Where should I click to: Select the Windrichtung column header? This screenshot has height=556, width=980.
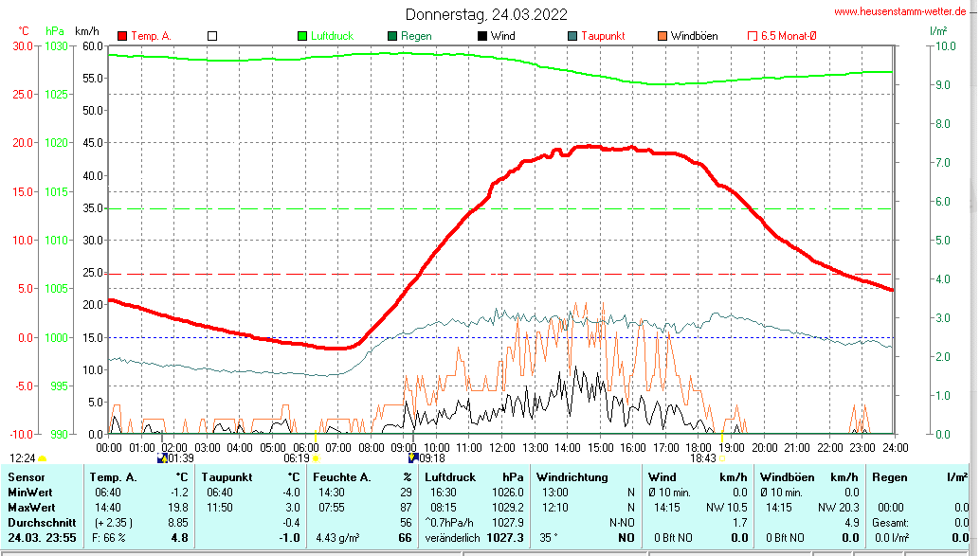(x=572, y=477)
